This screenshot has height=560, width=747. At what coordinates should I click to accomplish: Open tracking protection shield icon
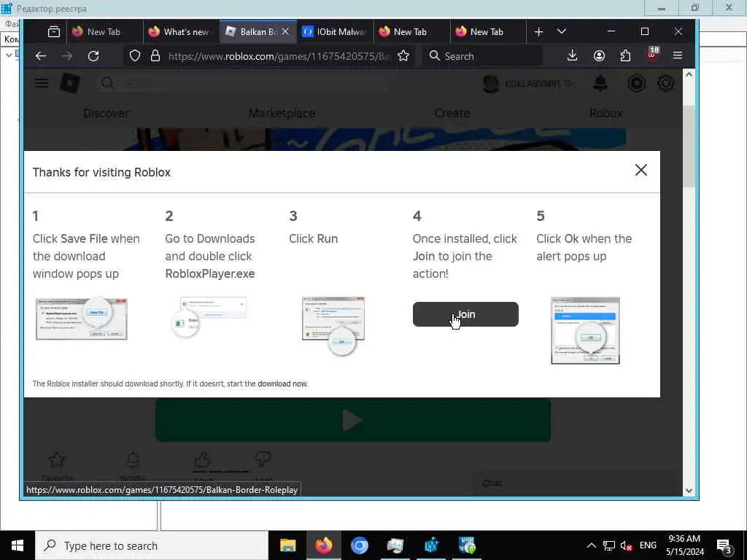click(x=135, y=56)
